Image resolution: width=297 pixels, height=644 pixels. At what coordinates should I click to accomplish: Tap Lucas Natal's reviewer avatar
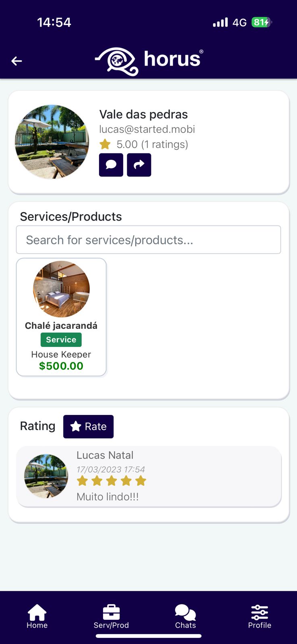46,476
